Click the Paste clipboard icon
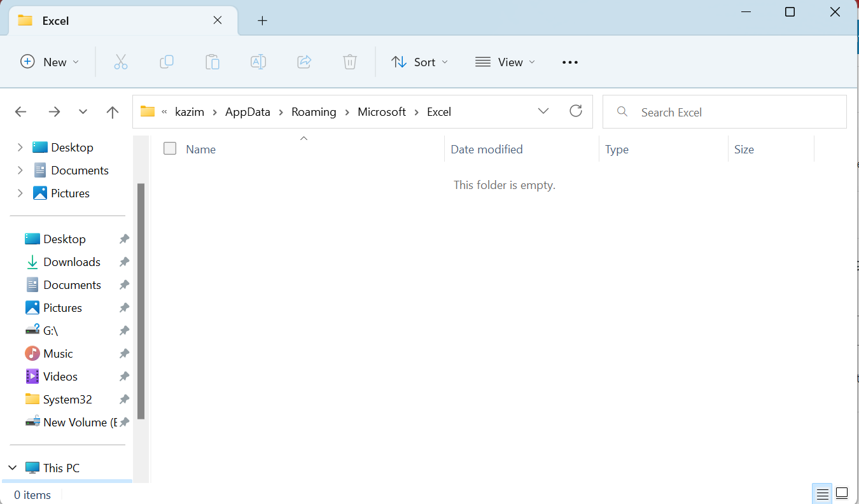 point(213,62)
